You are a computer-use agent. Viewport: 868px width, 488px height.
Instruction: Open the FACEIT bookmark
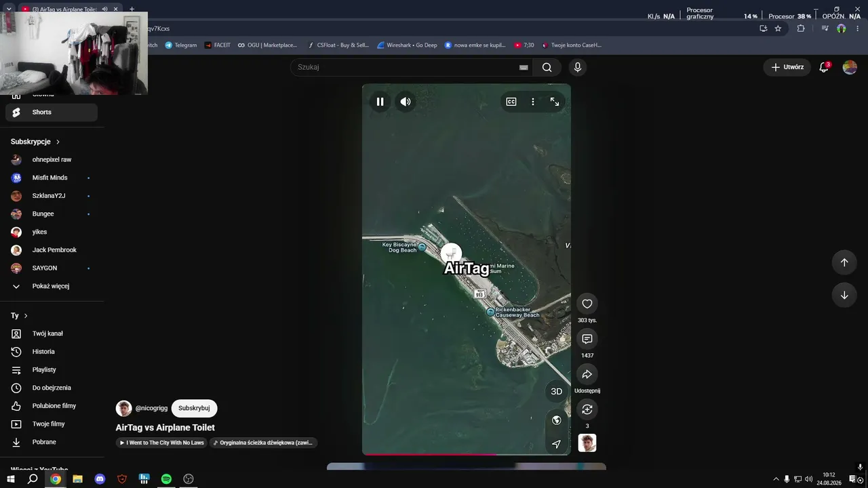[x=218, y=45]
